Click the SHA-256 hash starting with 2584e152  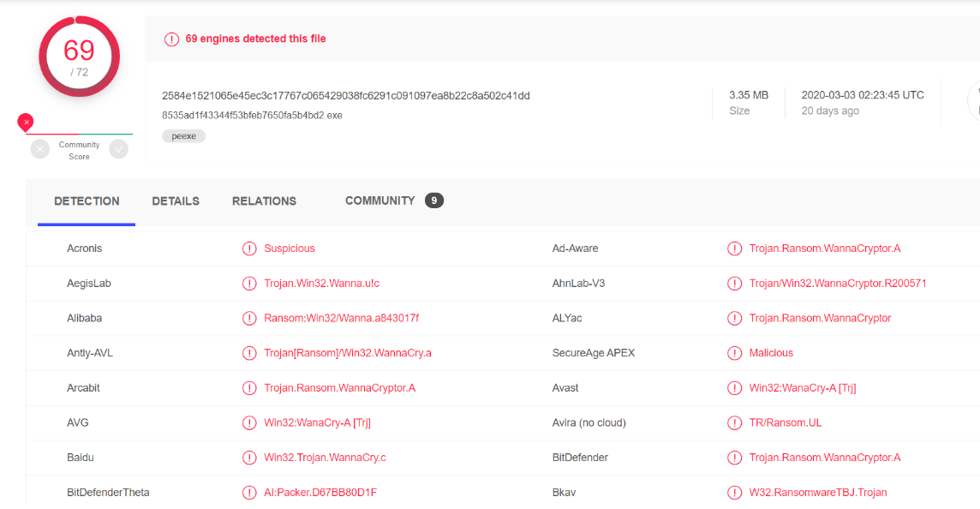(345, 96)
